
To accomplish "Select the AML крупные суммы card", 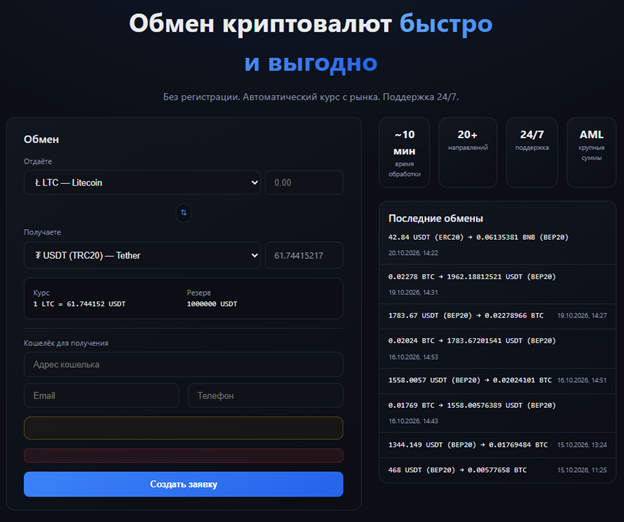I will click(591, 152).
